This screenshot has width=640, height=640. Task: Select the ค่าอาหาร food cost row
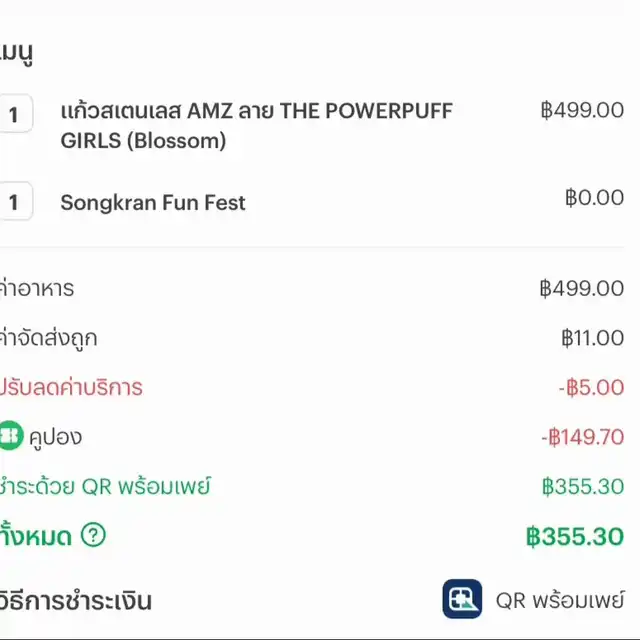[x=312, y=288]
